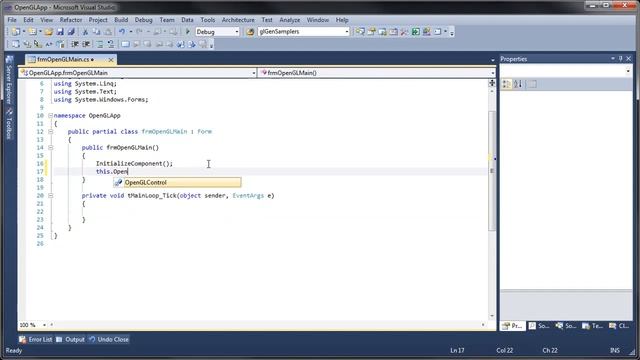The width and height of the screenshot is (640, 360).
Task: Click the Open File folder icon
Action: click(49, 32)
